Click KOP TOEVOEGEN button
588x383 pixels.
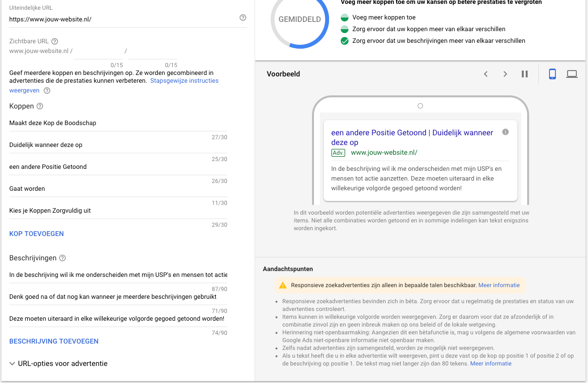tap(37, 234)
